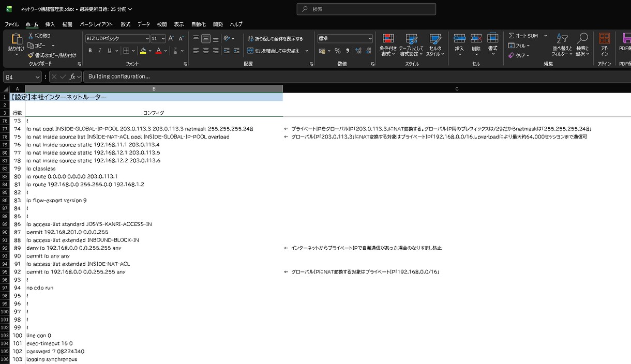
Task: Click the Excel app icon in title bar
Action: click(x=9, y=9)
